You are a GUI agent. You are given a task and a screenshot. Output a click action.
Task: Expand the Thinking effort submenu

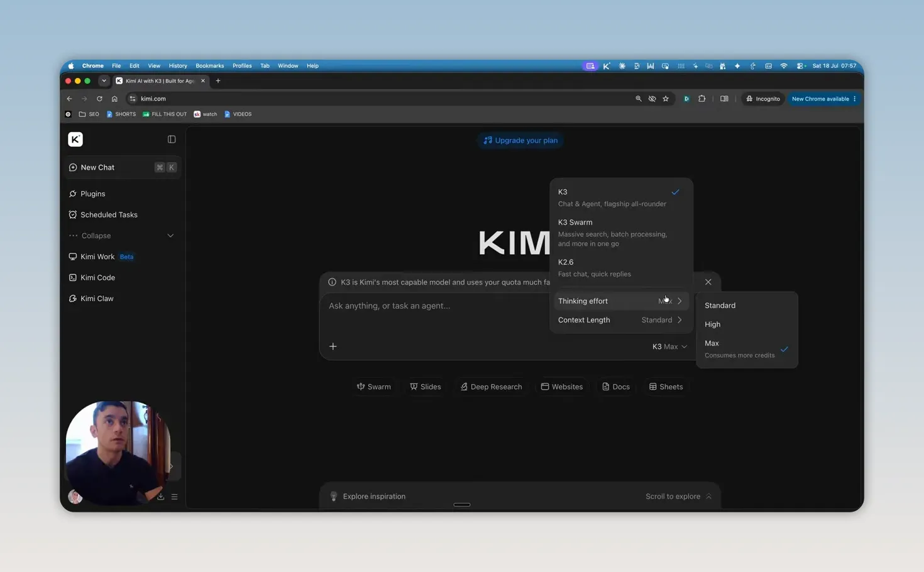[621, 301]
